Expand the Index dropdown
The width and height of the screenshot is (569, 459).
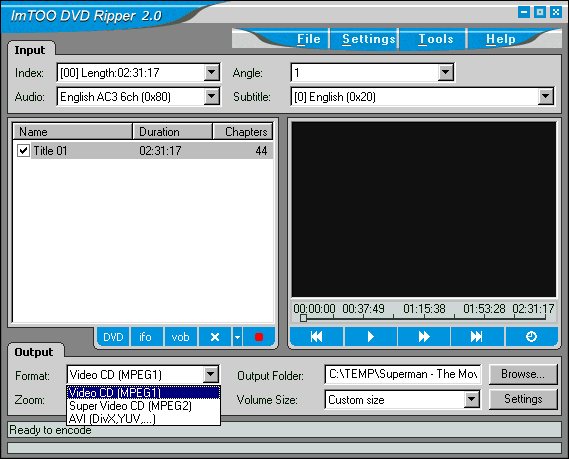(212, 73)
